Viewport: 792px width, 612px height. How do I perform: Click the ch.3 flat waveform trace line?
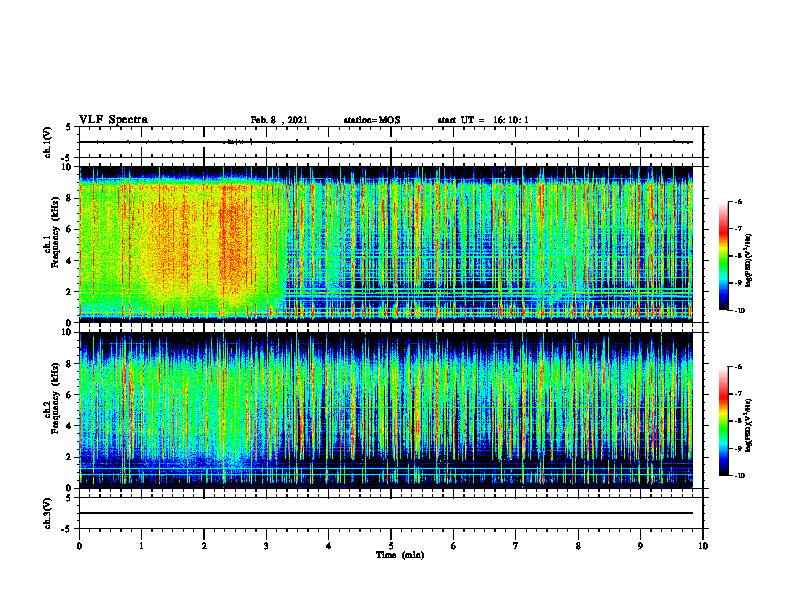pyautogui.click(x=386, y=513)
